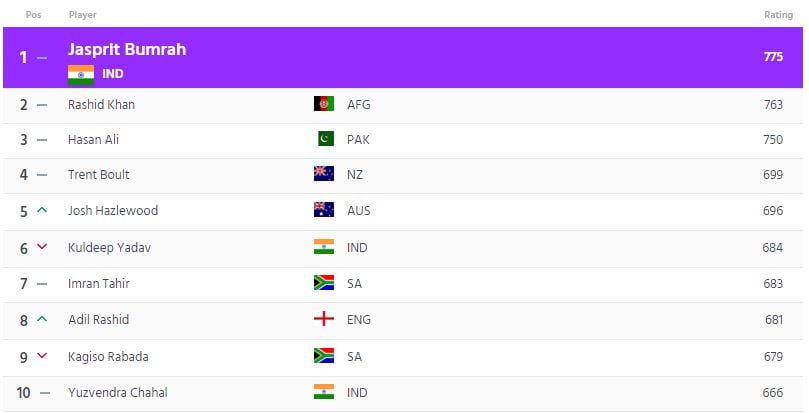Click the South Africa flag in Imran Tahir row
The image size is (809, 413).
[324, 284]
